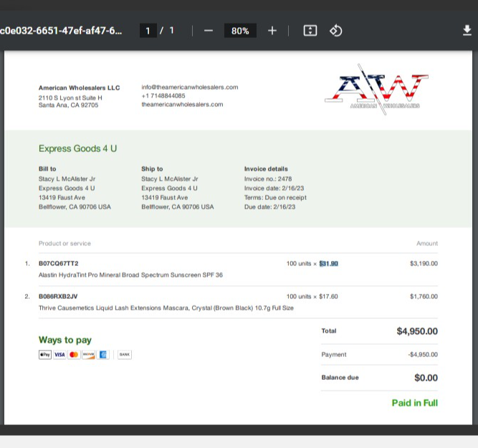478x448 pixels.
Task: Click the Amount column header
Action: 427,244
